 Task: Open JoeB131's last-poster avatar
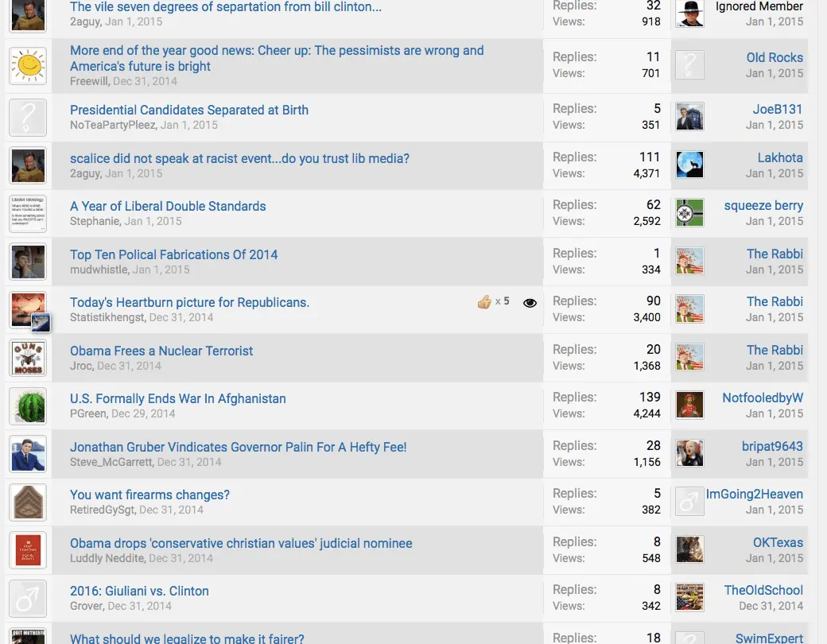tap(690, 117)
